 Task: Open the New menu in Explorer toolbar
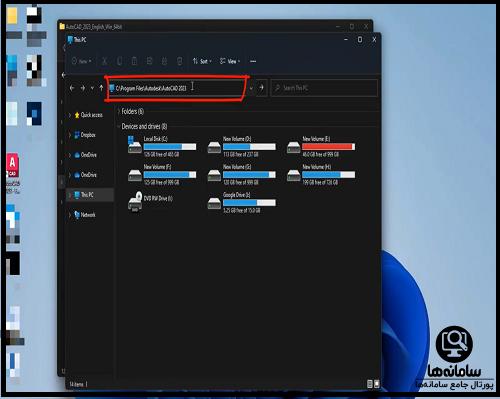(x=82, y=61)
